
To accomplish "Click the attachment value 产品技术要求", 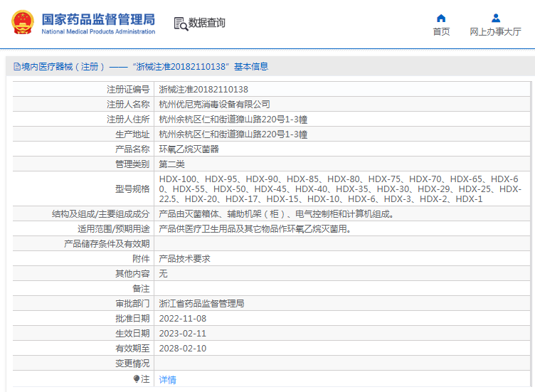I will pos(184,259).
